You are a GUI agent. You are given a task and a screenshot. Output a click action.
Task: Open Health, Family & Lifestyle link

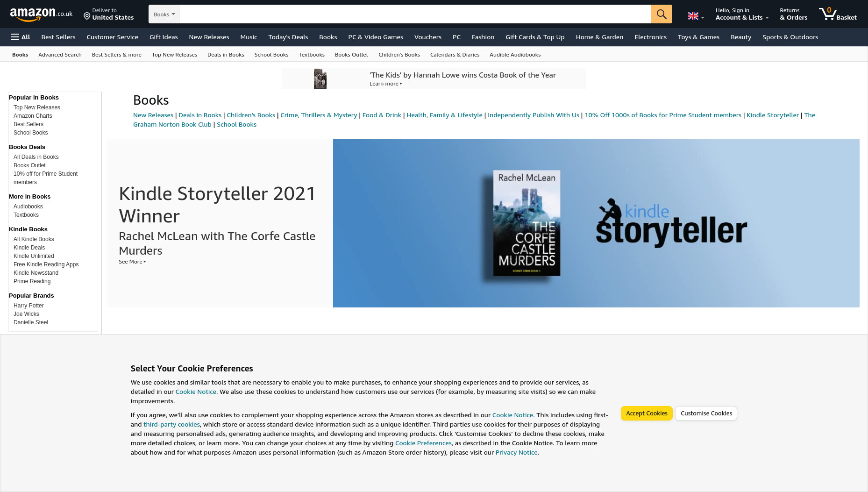[x=444, y=115]
